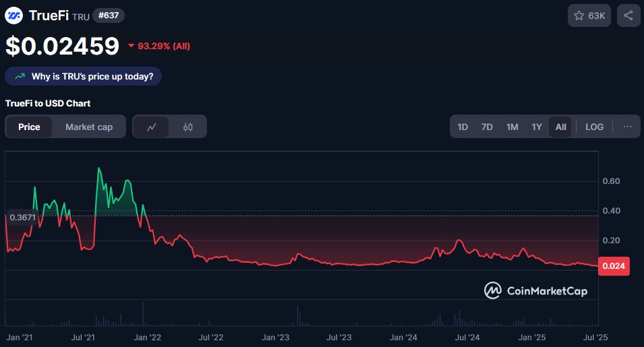Click the 0.60 price axis label
The width and height of the screenshot is (644, 347).
(x=611, y=181)
